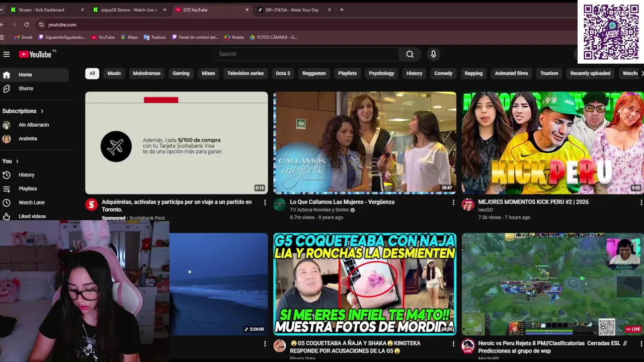The height and width of the screenshot is (362, 644).
Task: Open the Gmail bookmark
Action: click(23, 37)
